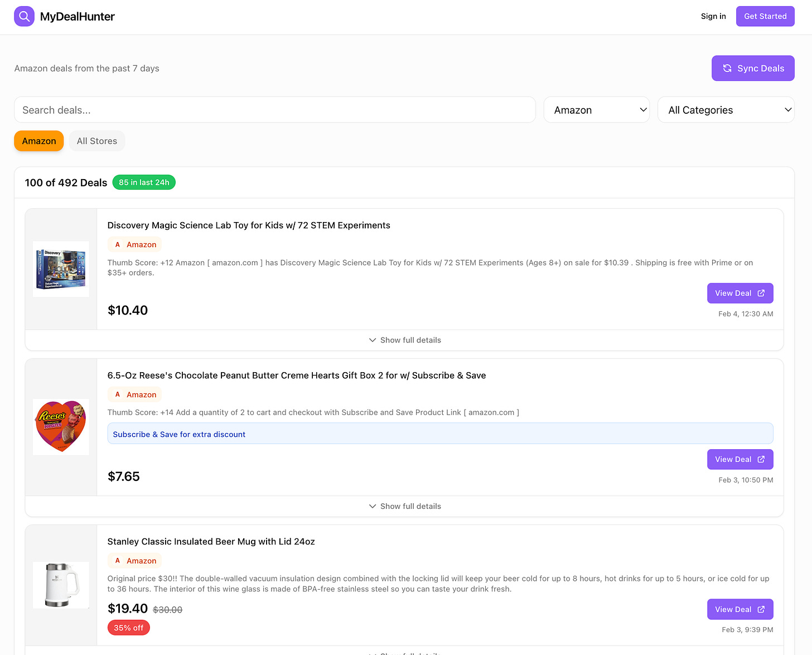View Deal for Discovery Magic Science Lab

point(739,293)
